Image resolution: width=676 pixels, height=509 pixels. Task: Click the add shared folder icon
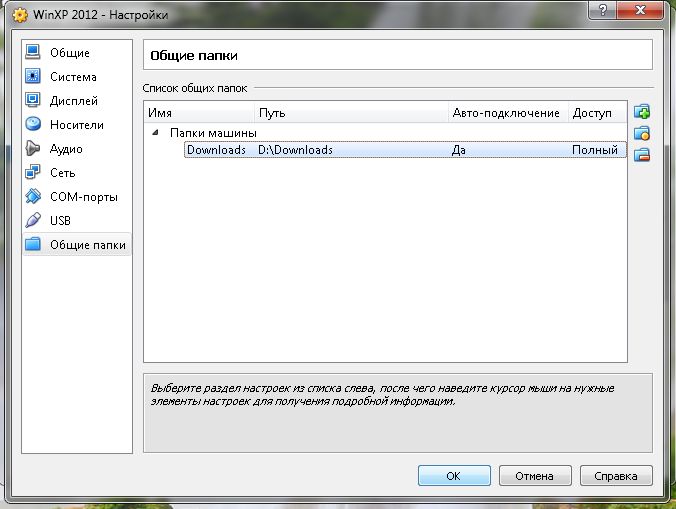[642, 112]
